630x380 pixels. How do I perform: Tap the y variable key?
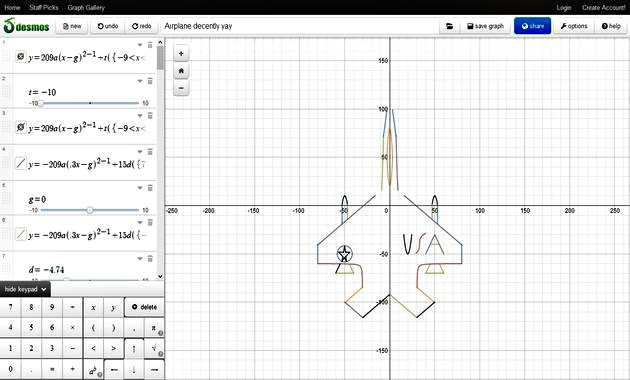114,307
